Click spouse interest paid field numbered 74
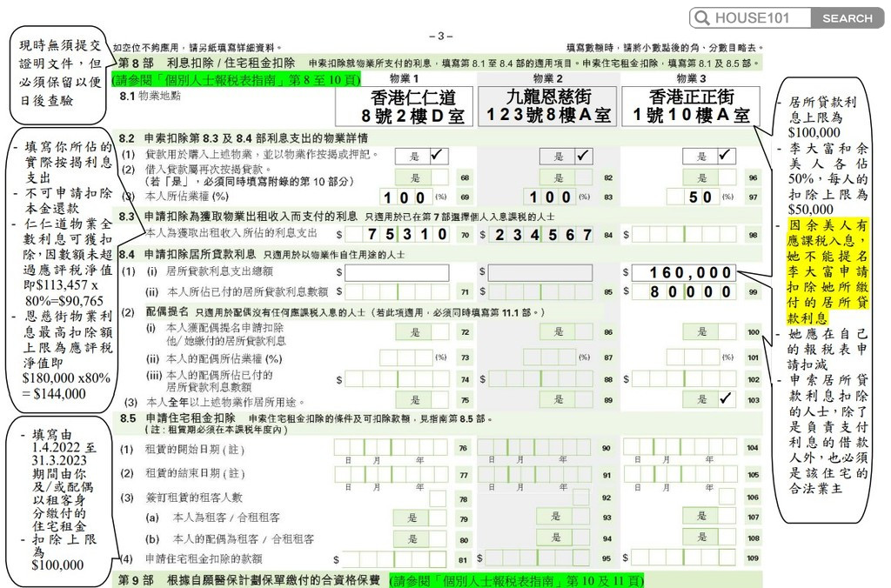 pyautogui.click(x=398, y=379)
